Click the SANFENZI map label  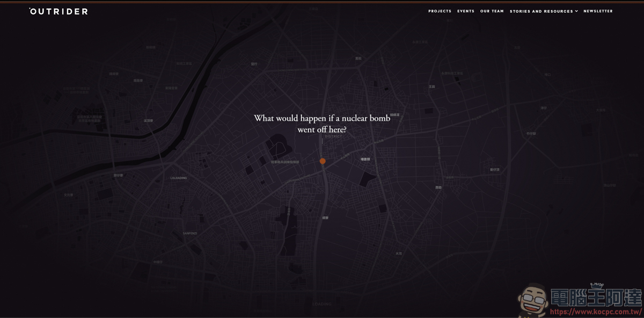point(190,233)
